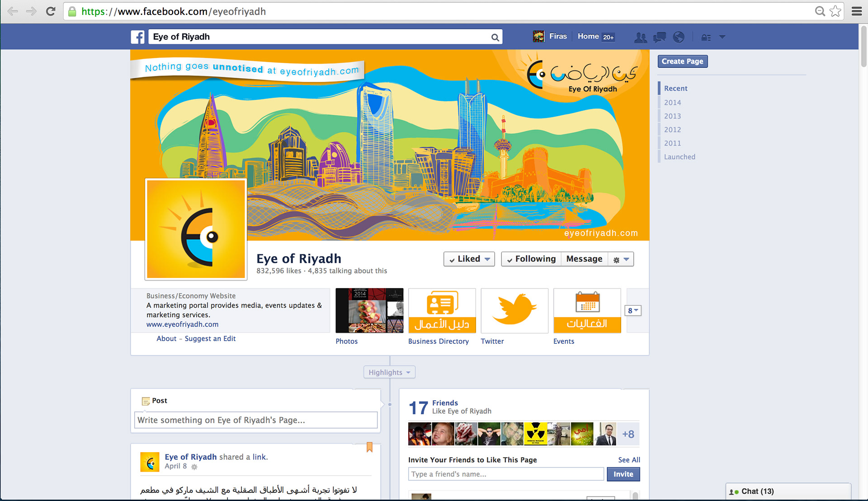
Task: Open the Photos thumbnail tile
Action: tap(369, 310)
